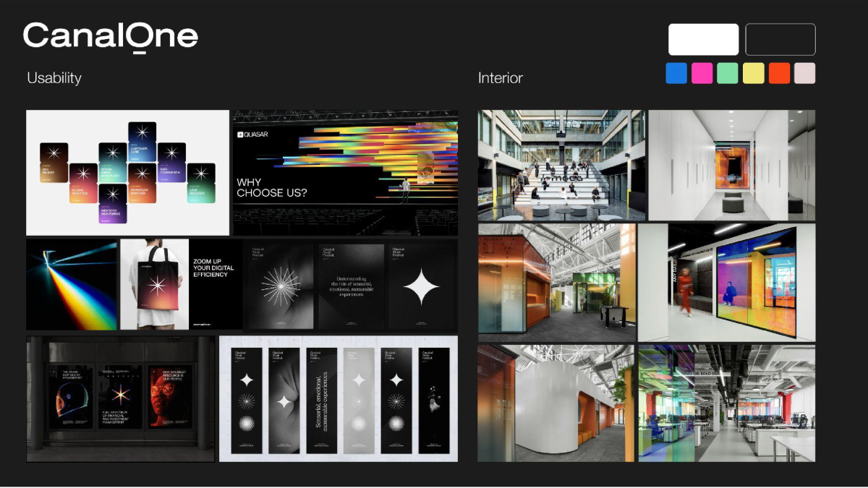Select the orange-red color swatch
The height and width of the screenshot is (488, 868).
click(x=779, y=73)
